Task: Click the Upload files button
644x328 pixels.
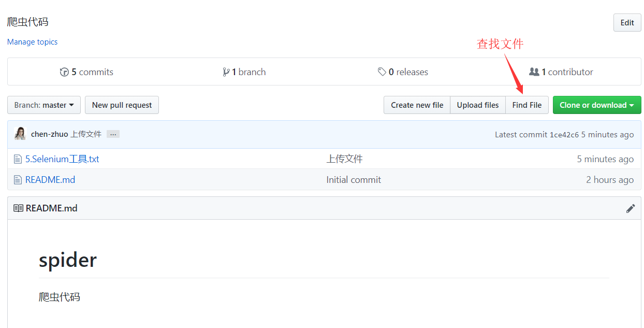Action: pos(477,105)
